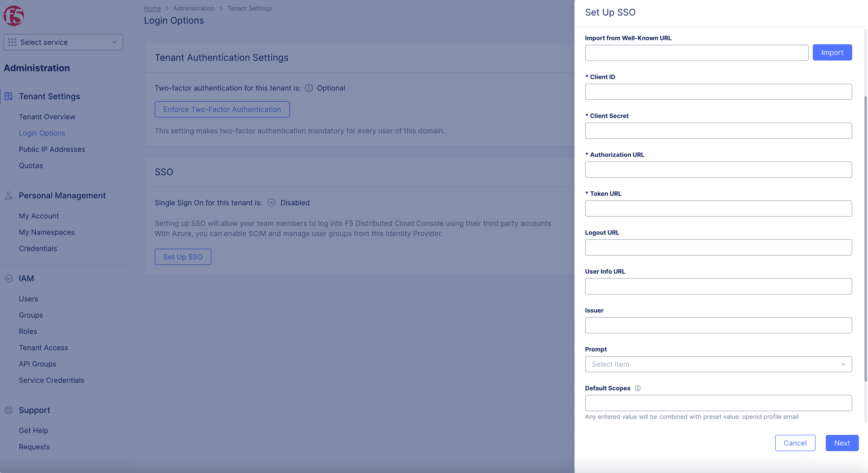868x473 pixels.
Task: Click the SSO disabled status icon
Action: point(271,202)
